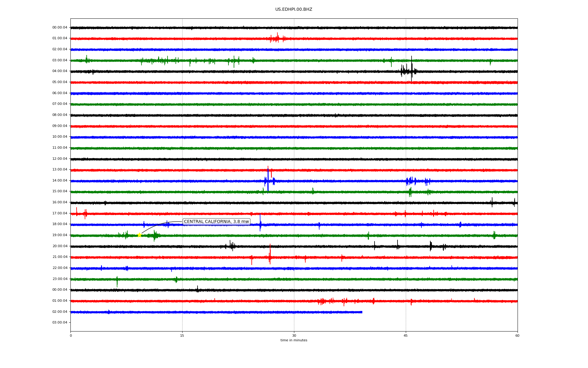Viewport: 588px width, 368px height.
Task: Click the x-axis tick label 30
Action: click(x=294, y=336)
